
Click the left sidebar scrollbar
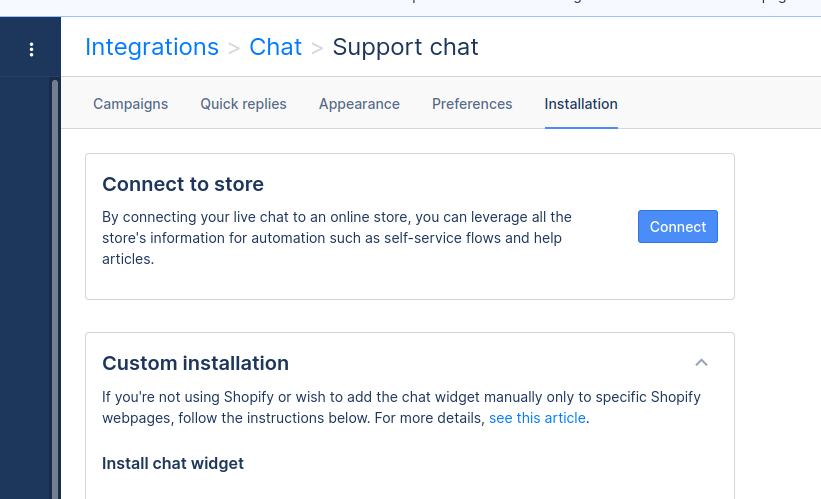click(55, 288)
